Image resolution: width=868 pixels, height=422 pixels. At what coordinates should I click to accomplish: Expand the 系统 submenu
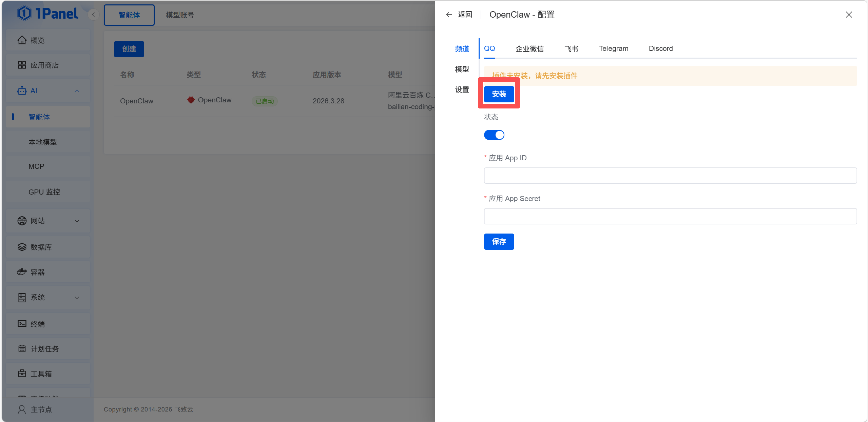[77, 298]
